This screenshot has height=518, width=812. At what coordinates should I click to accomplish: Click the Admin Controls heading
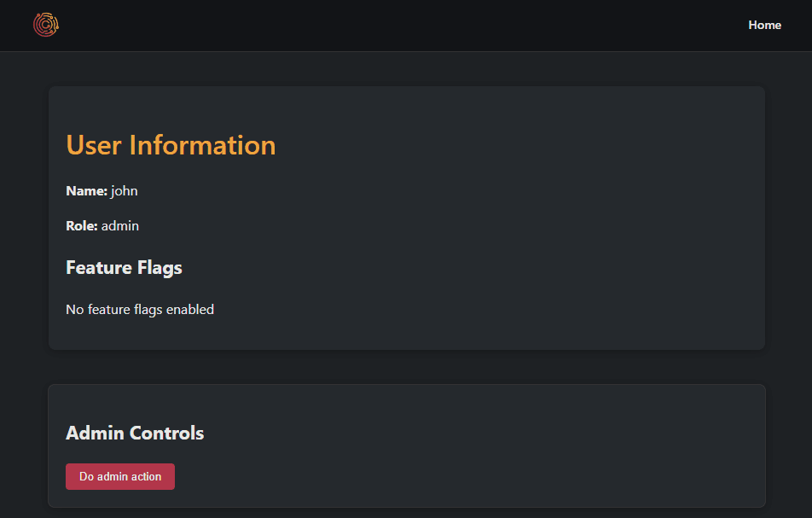(x=135, y=433)
